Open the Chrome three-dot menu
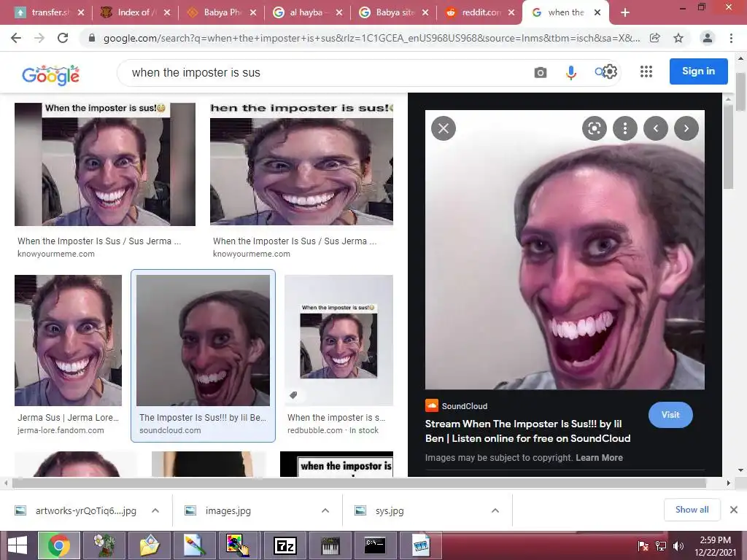The image size is (747, 560). 731,38
